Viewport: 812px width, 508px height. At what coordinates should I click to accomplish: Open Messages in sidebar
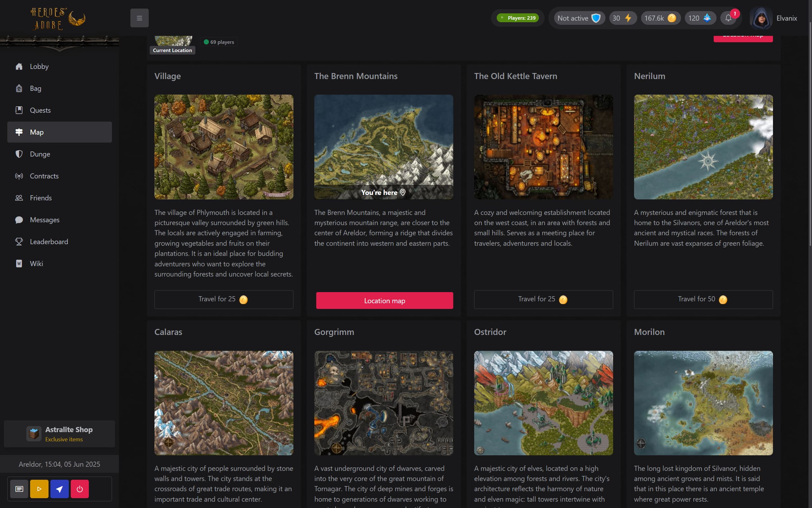(59, 220)
